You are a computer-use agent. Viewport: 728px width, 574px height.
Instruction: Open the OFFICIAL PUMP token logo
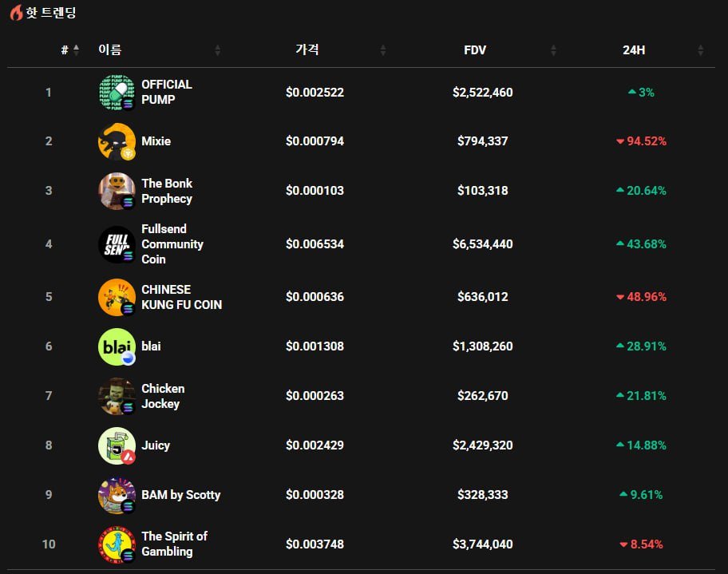[117, 92]
